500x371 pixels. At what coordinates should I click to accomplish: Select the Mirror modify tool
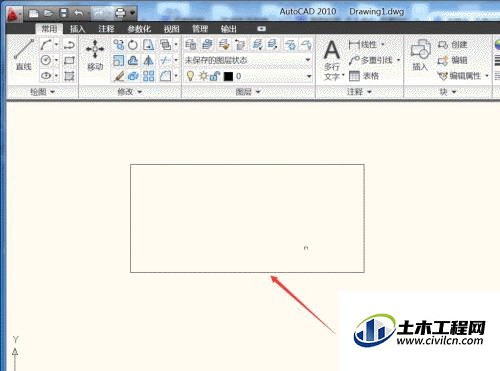coord(149,60)
